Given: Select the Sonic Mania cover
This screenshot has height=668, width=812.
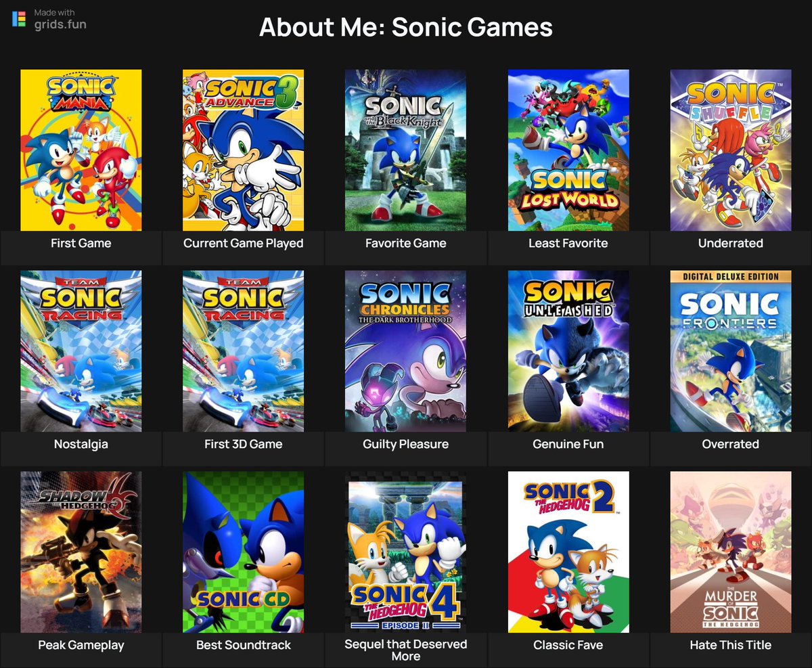Looking at the screenshot, I should point(81,150).
